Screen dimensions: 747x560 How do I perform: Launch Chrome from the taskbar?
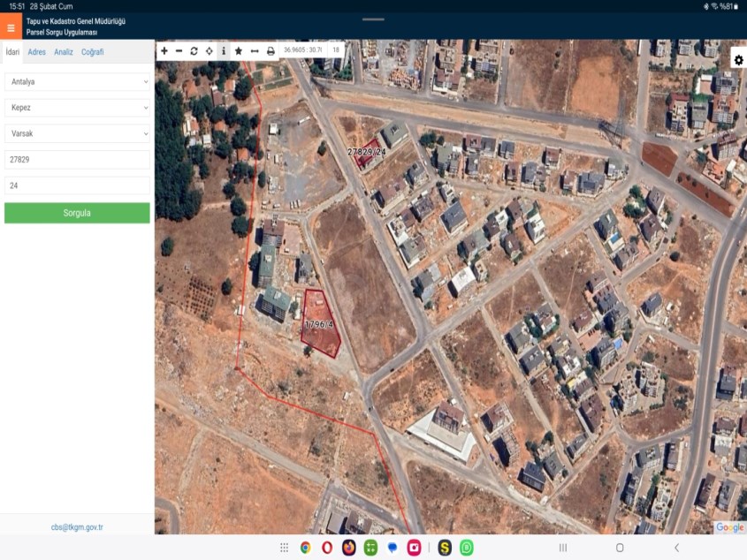pos(305,548)
